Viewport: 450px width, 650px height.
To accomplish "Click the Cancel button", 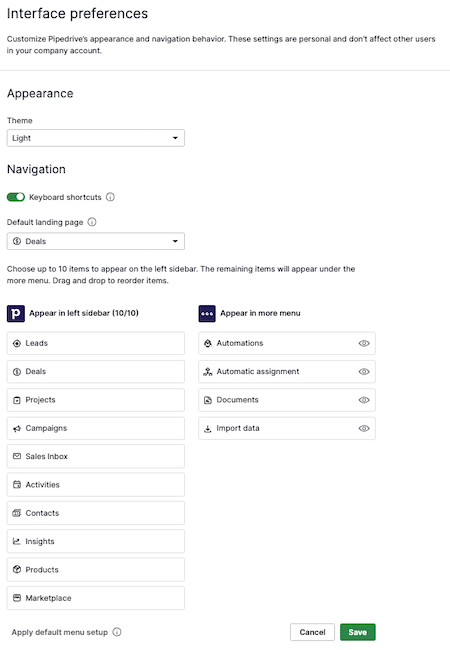I will coord(312,632).
